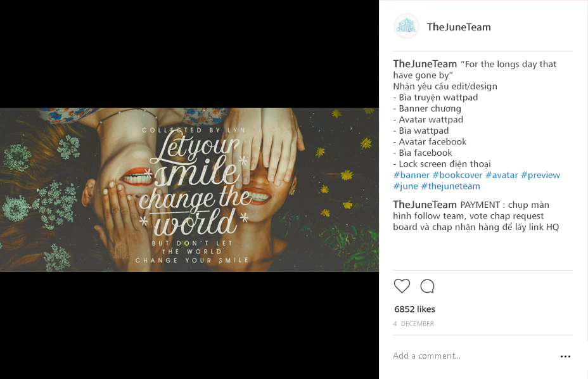Click TheJuneTeam name in caption
This screenshot has width=588, height=379.
(425, 64)
